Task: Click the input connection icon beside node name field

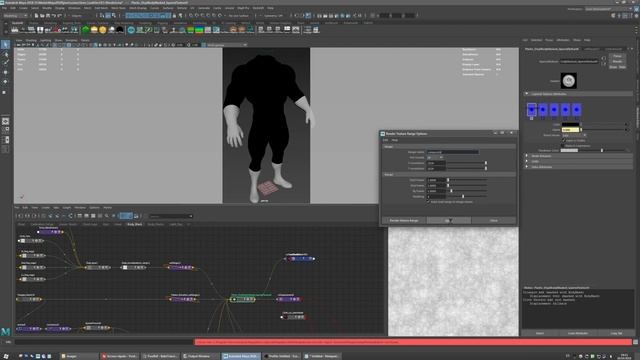Action: [604, 58]
